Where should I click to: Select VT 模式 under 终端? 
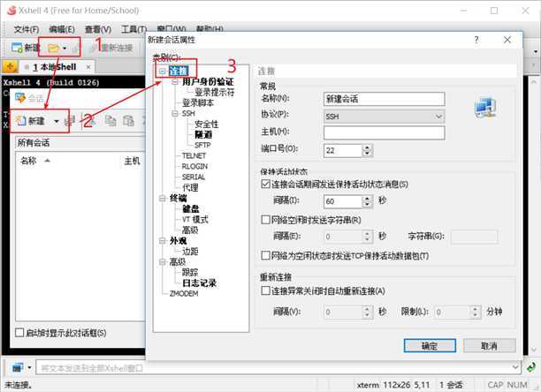coord(195,220)
